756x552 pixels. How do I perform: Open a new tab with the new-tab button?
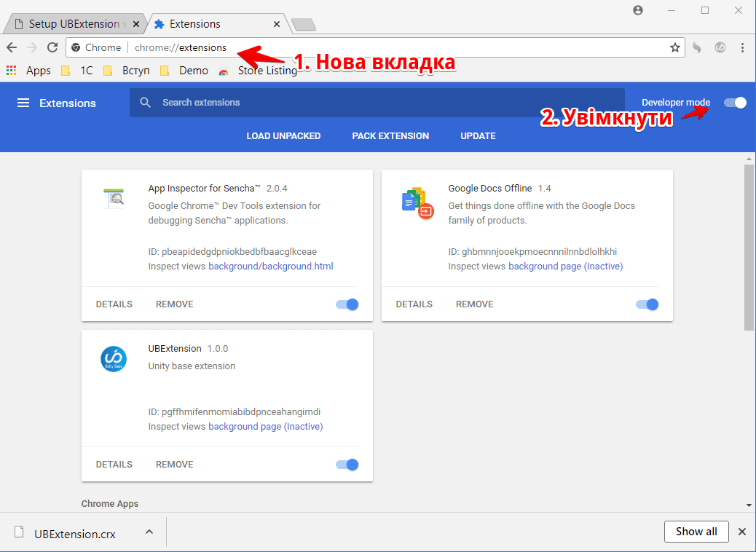coord(304,24)
